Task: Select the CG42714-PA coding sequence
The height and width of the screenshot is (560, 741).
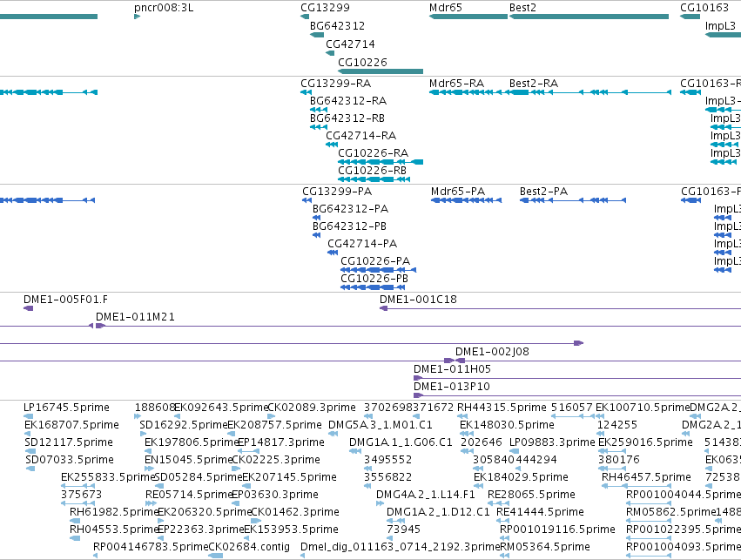Action: pos(333,253)
